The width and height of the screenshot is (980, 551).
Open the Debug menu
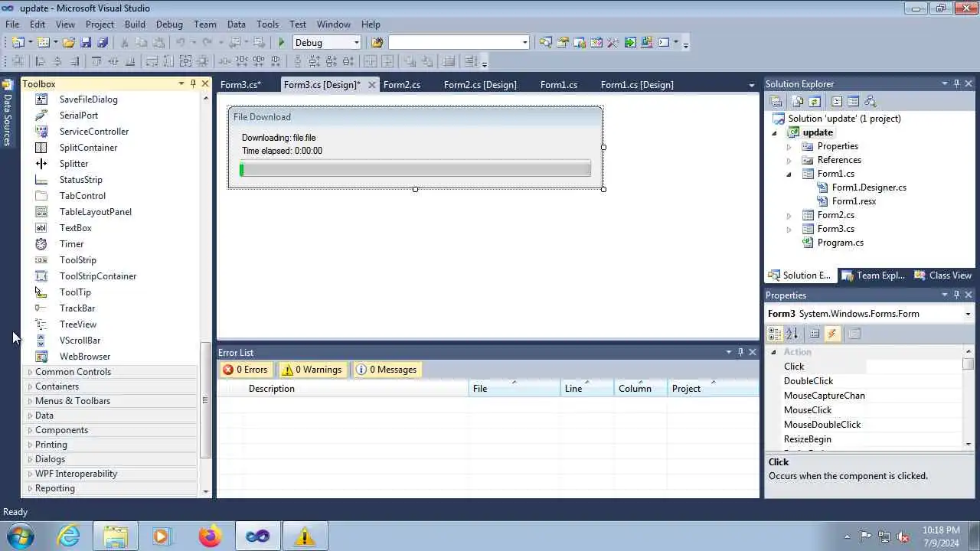(x=169, y=24)
